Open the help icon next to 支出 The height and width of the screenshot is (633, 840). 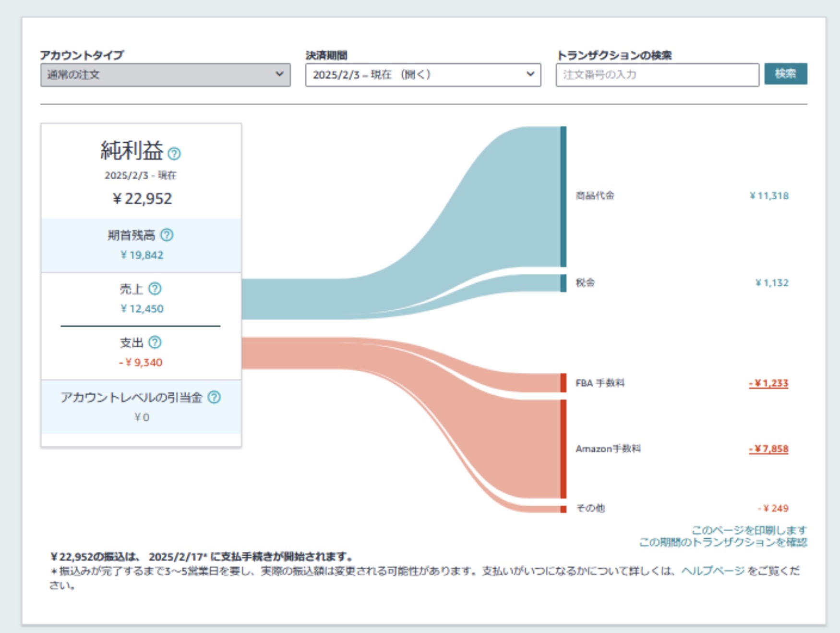coord(155,342)
